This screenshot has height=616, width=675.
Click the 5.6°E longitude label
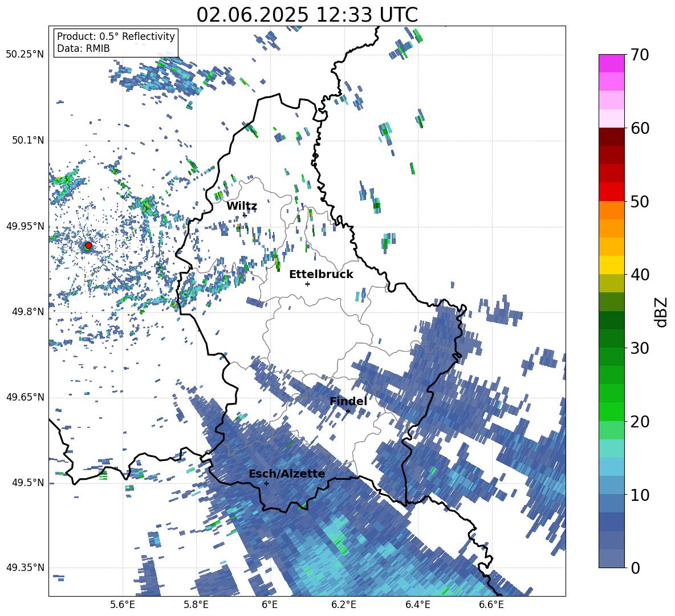(123, 605)
